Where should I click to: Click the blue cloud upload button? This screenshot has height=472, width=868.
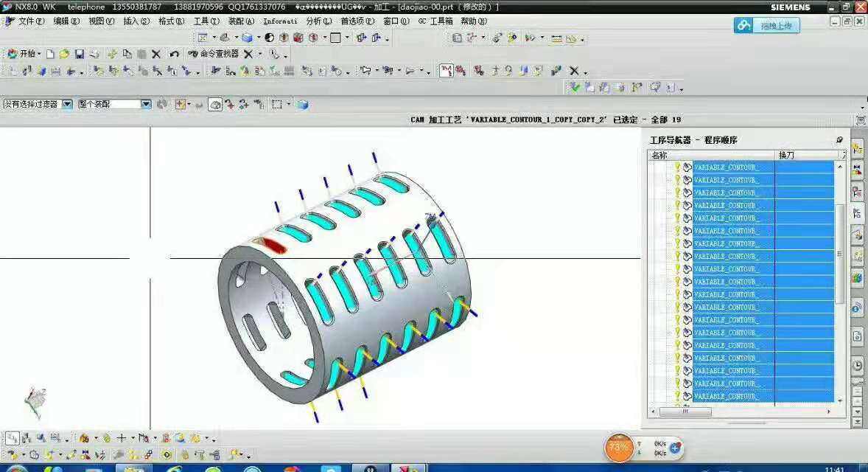point(766,25)
